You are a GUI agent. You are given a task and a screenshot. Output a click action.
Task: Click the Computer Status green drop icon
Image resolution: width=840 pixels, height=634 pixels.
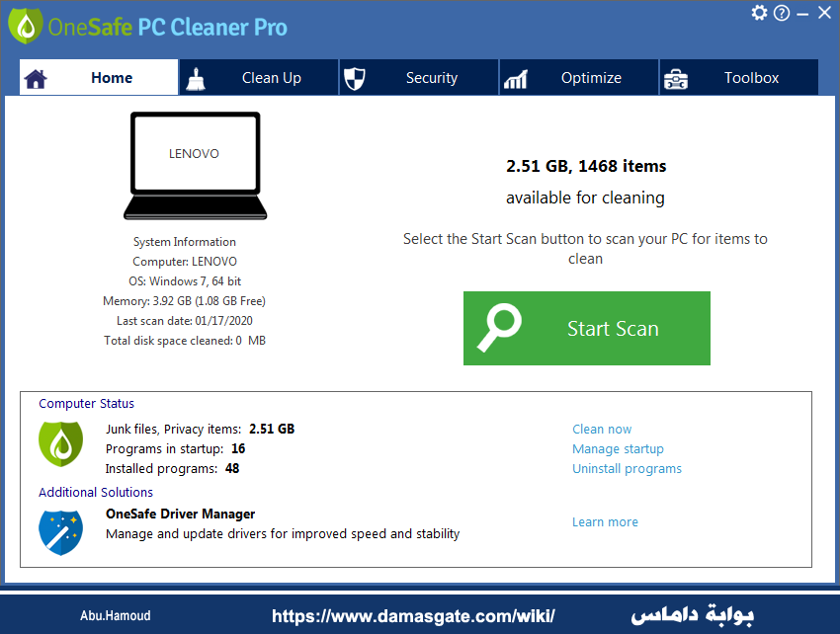pyautogui.click(x=60, y=444)
